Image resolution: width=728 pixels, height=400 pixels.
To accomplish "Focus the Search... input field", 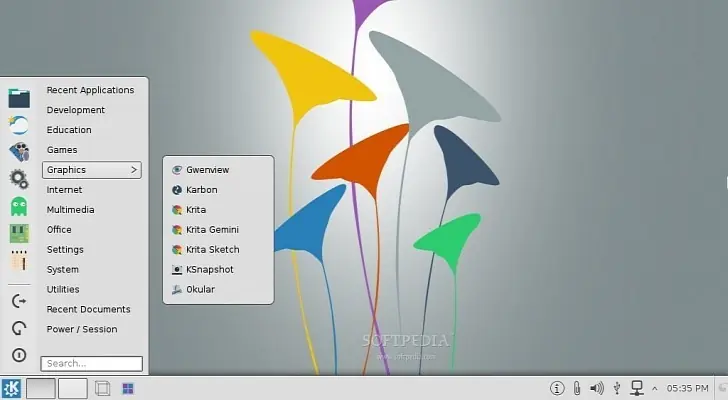I will click(x=91, y=363).
